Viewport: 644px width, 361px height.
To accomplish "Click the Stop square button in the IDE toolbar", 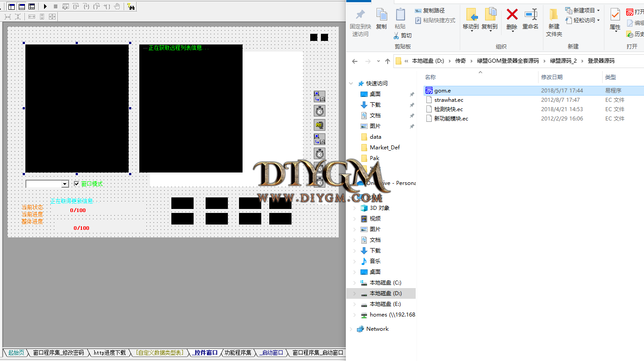I will (x=56, y=7).
